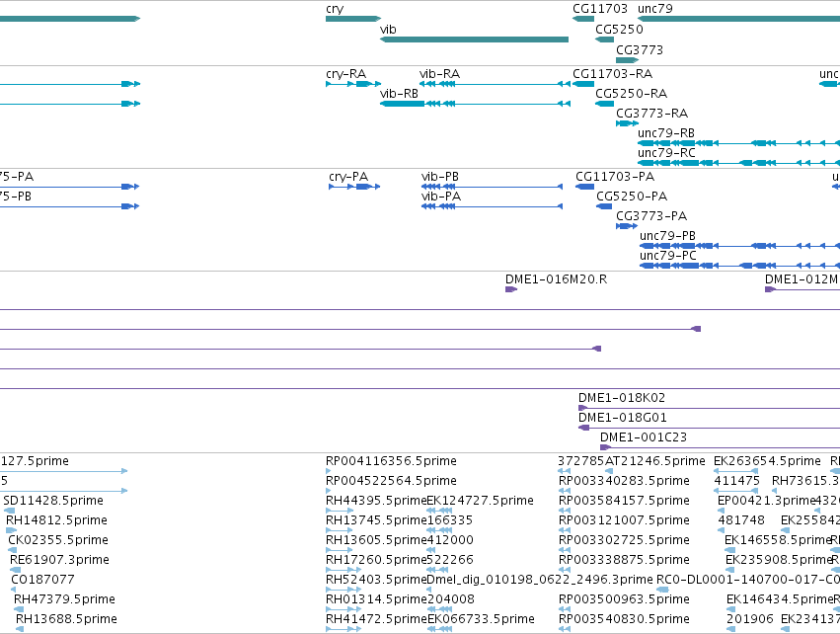Click the cry-RA transcript label

pos(345,74)
